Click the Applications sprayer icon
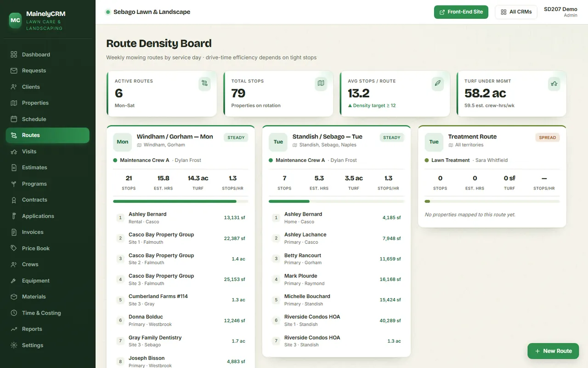Screen dimensions: 588x368 (14, 216)
